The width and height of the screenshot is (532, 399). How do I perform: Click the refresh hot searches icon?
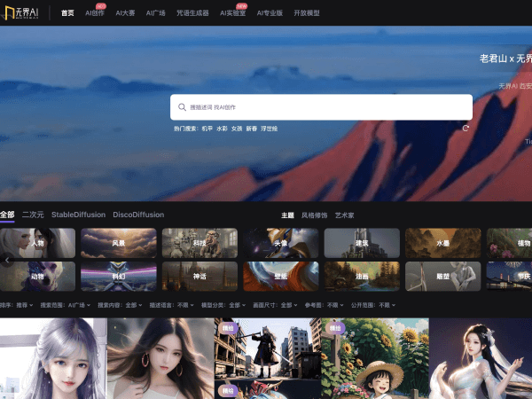point(465,128)
